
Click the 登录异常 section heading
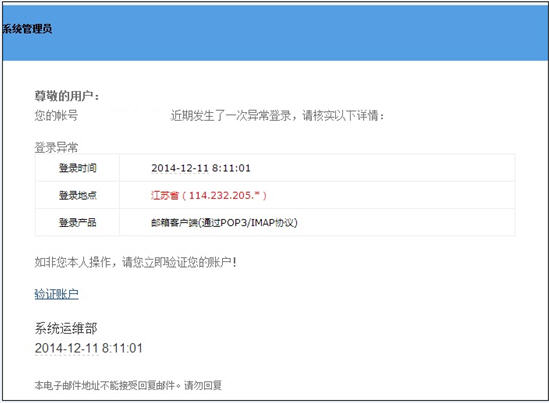point(56,147)
